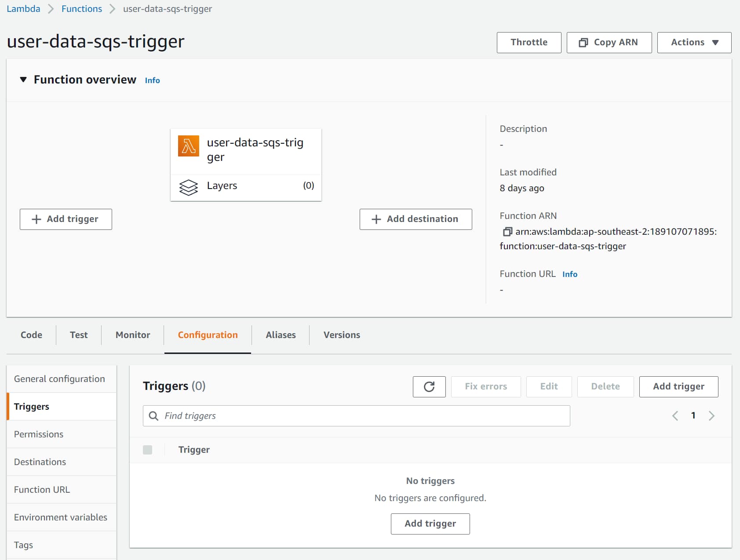Click the magnifier icon in Find triggers

tap(153, 415)
